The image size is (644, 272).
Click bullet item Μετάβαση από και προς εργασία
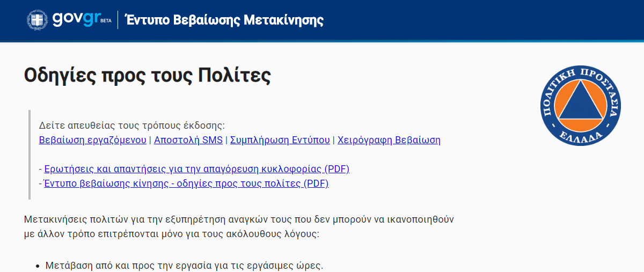pyautogui.click(x=185, y=266)
